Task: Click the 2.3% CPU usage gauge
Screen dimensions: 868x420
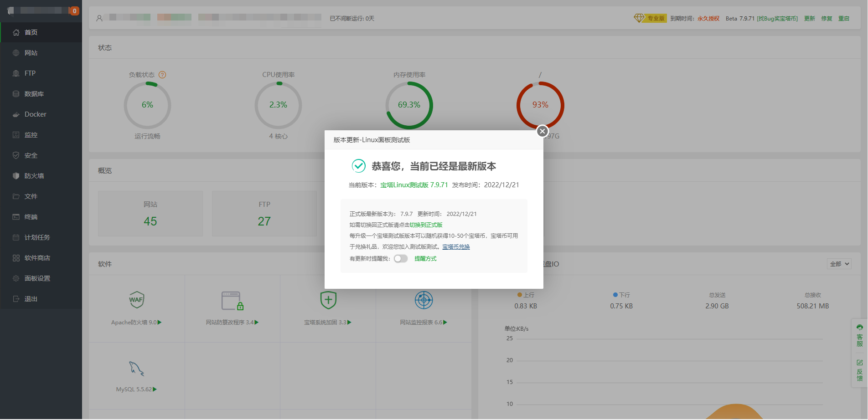Action: (278, 105)
